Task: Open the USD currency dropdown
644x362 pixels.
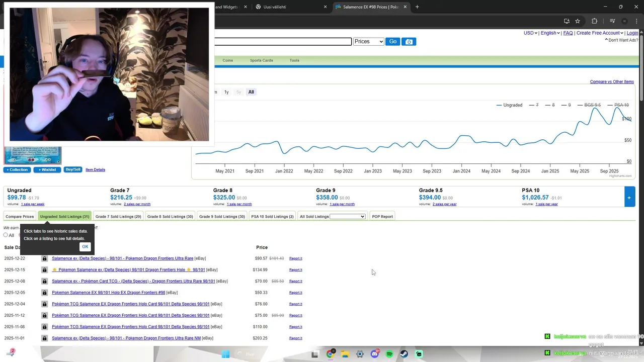Action: [530, 33]
